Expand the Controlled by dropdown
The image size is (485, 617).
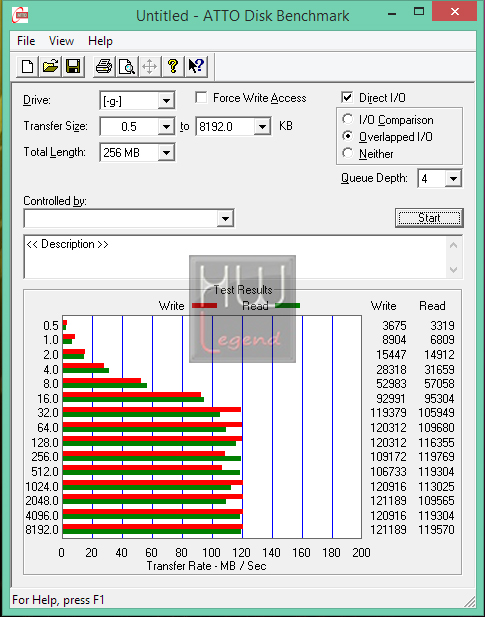pyautogui.click(x=225, y=218)
